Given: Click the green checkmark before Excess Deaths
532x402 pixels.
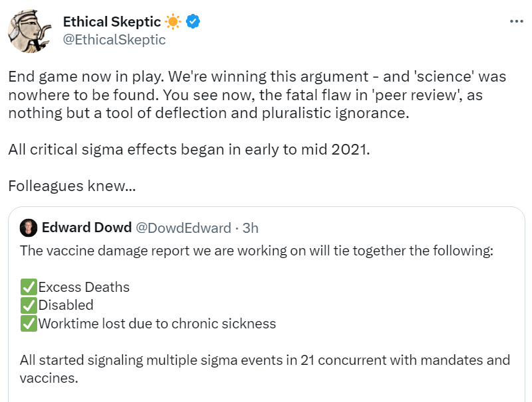Looking at the screenshot, I should point(29,287).
